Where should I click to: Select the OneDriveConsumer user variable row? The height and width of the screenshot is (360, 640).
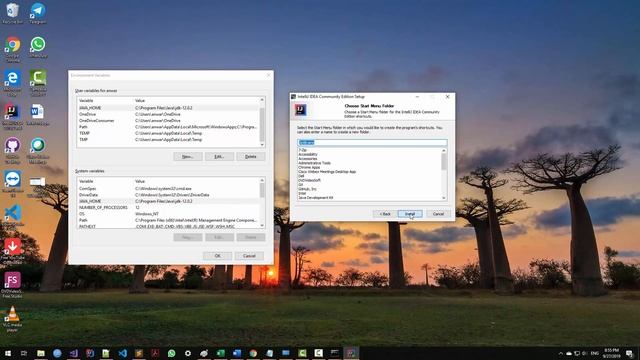point(168,121)
